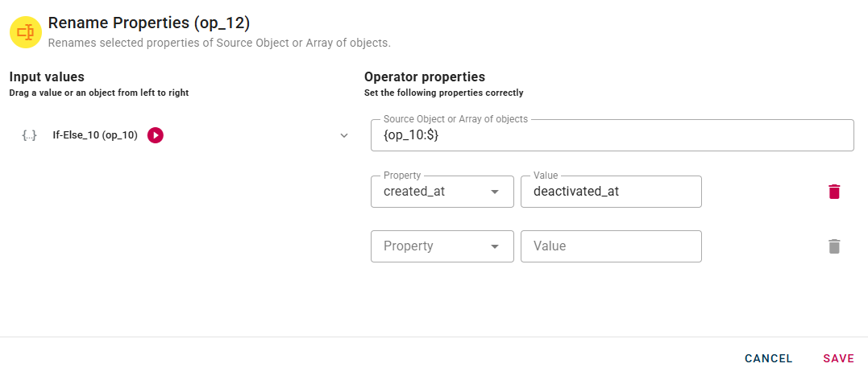Click the arrow in the empty Property selector
Image resolution: width=868 pixels, height=376 pixels.
(494, 246)
